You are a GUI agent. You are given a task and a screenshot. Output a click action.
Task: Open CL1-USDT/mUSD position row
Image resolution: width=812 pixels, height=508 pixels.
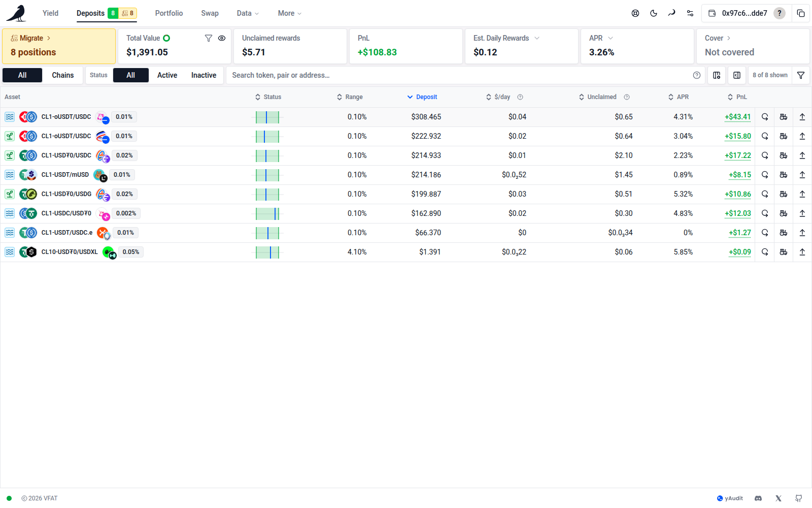[406, 175]
